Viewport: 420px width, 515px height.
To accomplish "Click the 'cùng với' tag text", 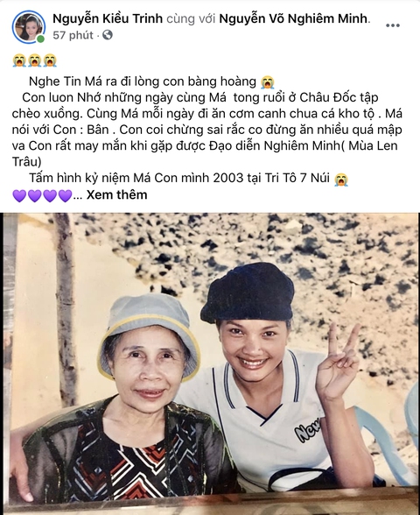I will [x=191, y=18].
